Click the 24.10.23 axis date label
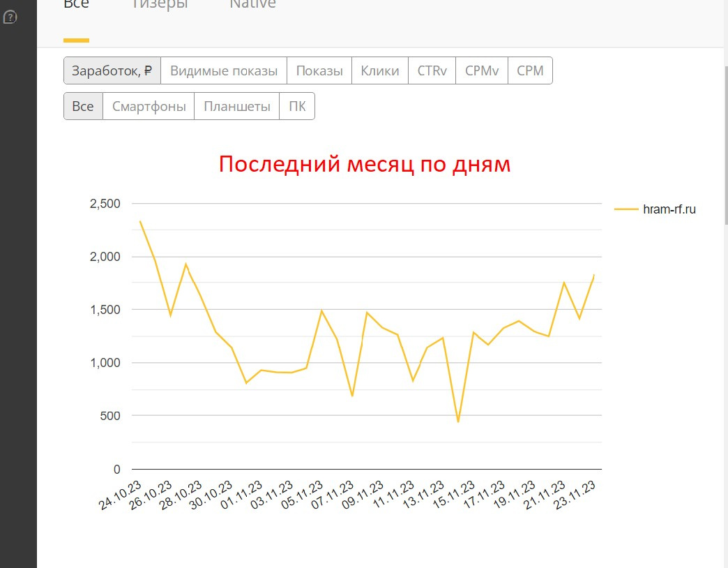Viewport: 728px width, 568px height. coord(121,495)
